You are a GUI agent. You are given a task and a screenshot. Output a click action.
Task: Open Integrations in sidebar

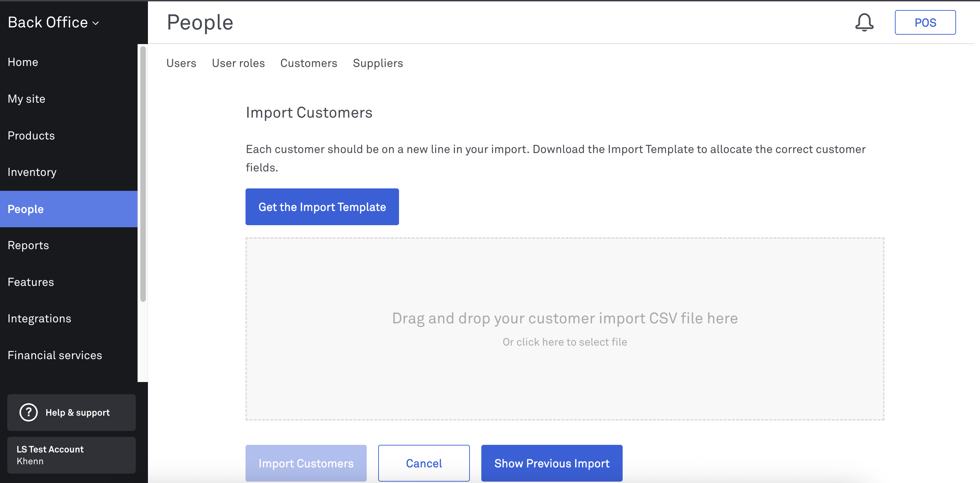(x=68, y=319)
